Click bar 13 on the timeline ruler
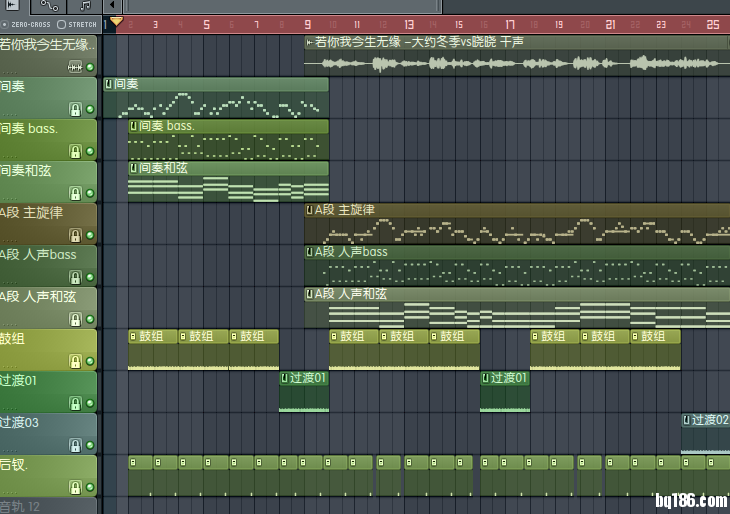This screenshot has height=514, width=730. coord(410,24)
